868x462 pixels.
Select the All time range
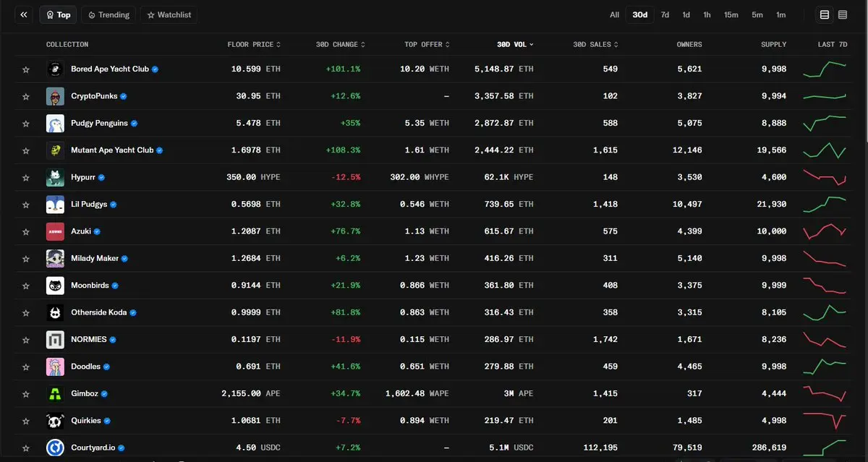(x=614, y=14)
